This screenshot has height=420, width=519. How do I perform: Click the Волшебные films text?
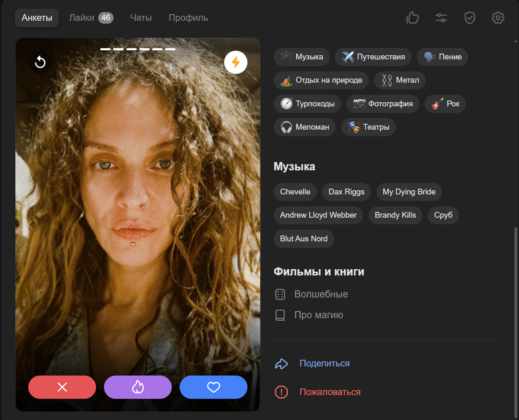[321, 294]
